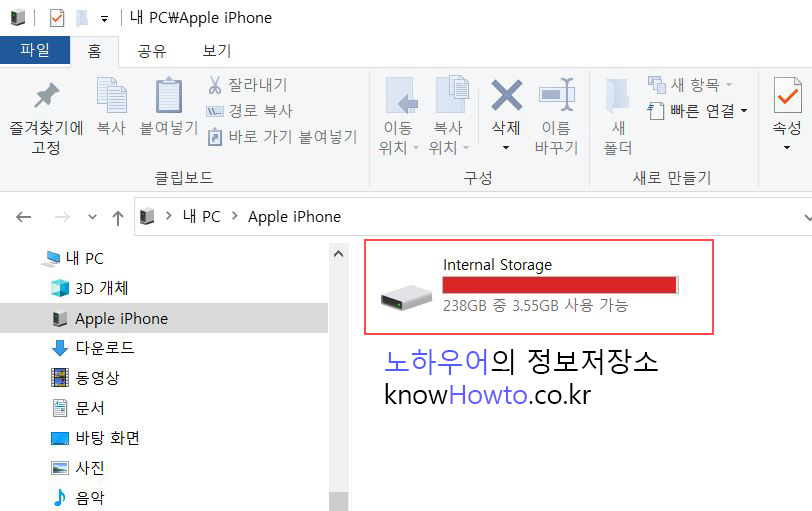Screen dimensions: 812x511
Task: Click the Paste (붙여넣기) clipboard icon
Action: tap(169, 95)
